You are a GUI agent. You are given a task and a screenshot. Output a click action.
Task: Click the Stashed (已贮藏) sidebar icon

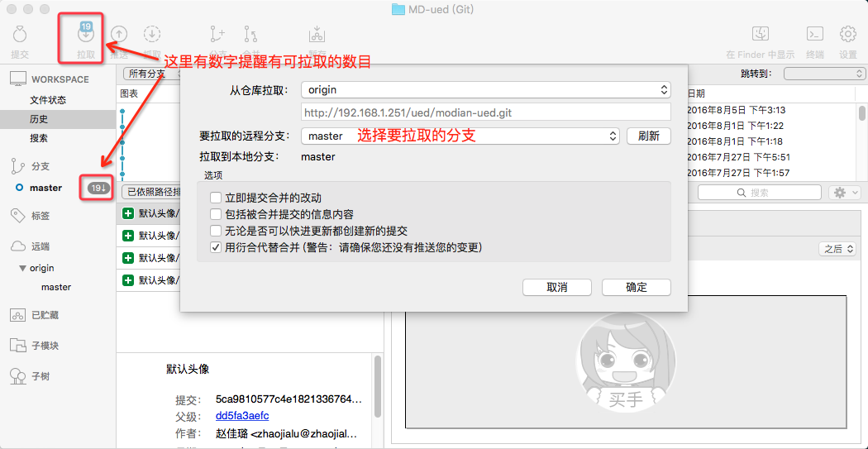(18, 315)
